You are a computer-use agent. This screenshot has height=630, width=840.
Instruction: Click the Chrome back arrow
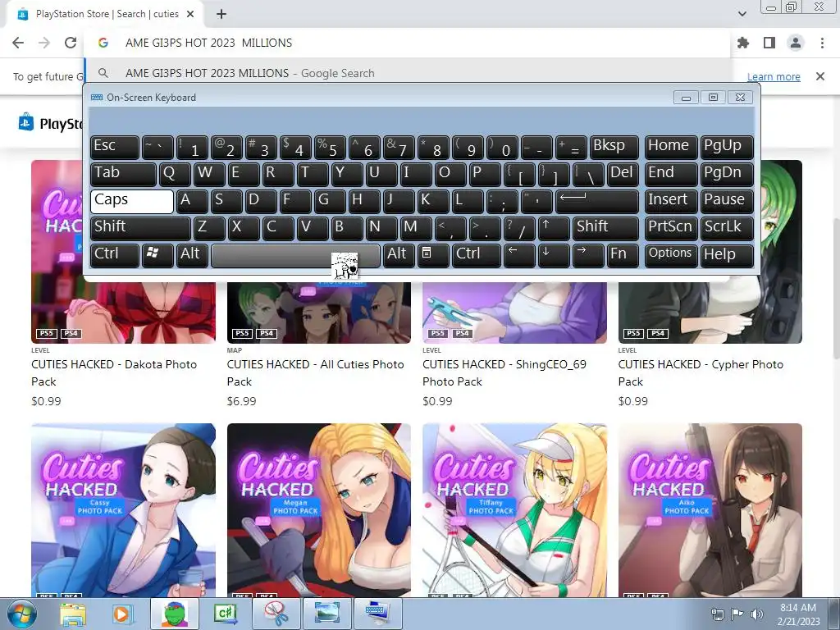[18, 43]
